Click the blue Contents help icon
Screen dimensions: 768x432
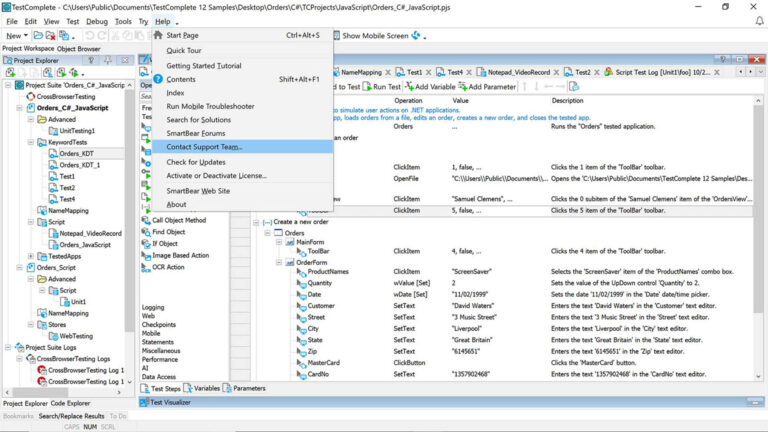pos(158,79)
